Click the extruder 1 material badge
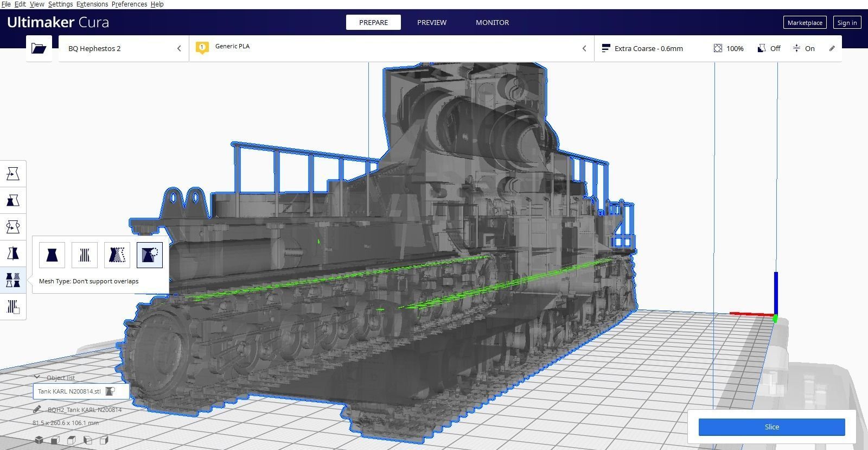The height and width of the screenshot is (450, 868). (x=202, y=48)
